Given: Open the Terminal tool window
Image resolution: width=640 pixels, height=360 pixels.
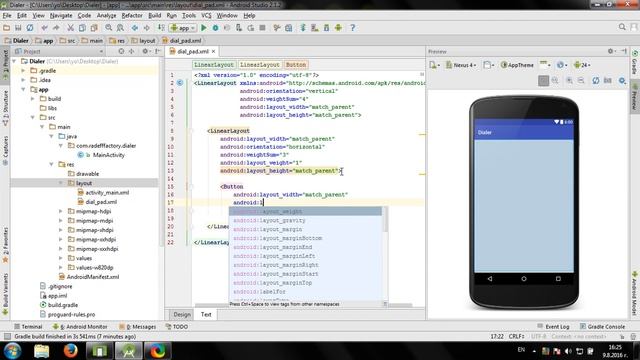Looking at the screenshot, I should [x=28, y=327].
